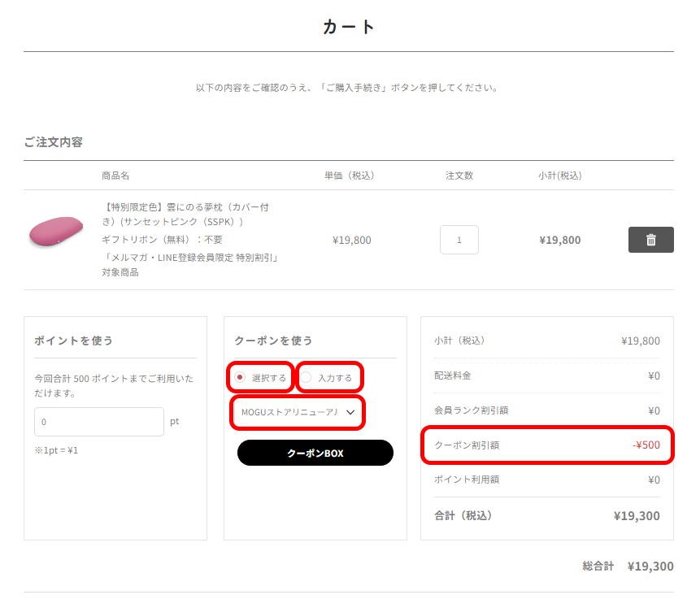
Task: Click the 小計(税込) column header
Action: (560, 176)
